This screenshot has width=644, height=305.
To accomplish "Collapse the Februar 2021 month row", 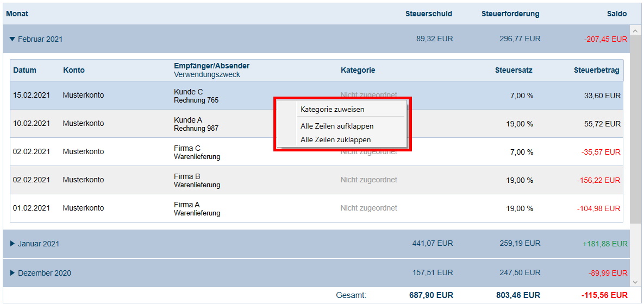I will [12, 39].
